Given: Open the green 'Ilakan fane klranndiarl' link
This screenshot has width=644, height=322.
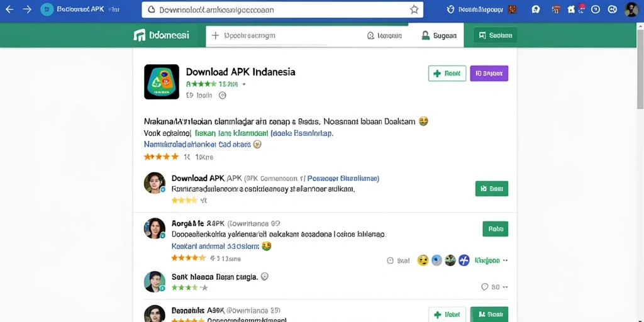Looking at the screenshot, I should [x=231, y=133].
